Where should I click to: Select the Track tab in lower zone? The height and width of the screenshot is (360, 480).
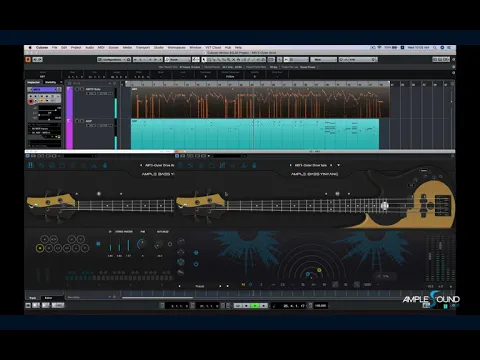point(33,298)
